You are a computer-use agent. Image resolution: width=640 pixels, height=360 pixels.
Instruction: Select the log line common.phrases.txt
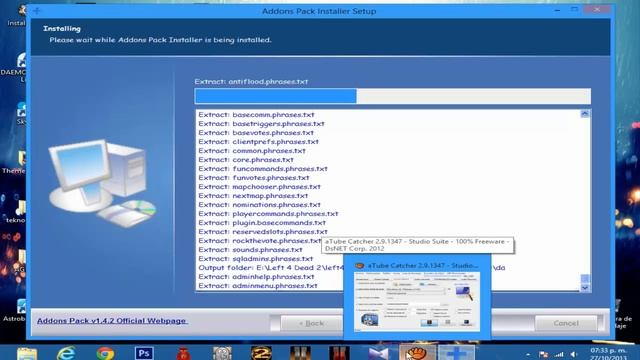252,151
